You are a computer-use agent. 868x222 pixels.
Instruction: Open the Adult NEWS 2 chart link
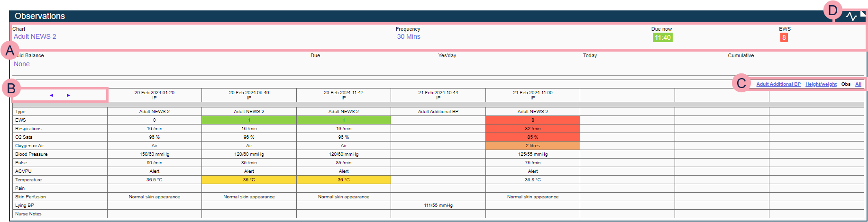point(35,36)
